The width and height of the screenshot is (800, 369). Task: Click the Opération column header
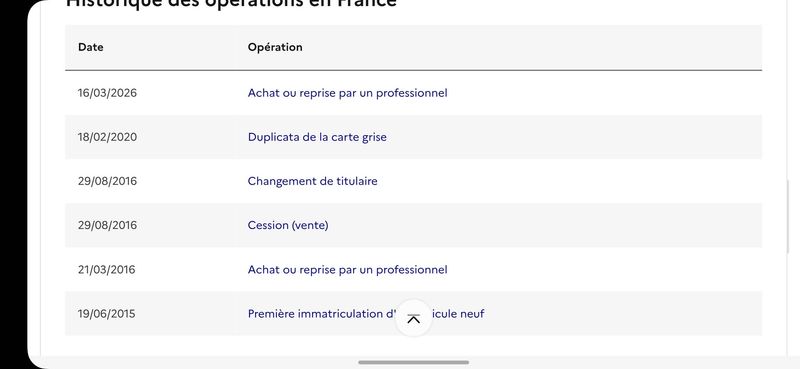coord(275,47)
